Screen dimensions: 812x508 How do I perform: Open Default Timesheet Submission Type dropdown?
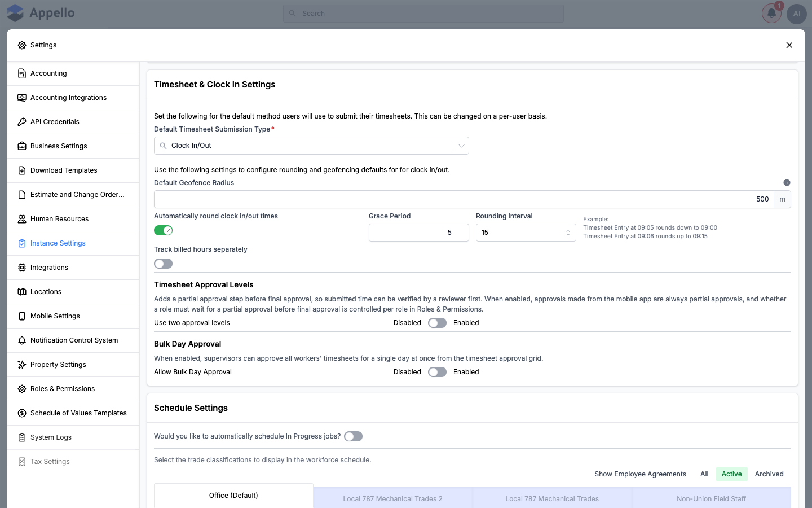coord(311,146)
